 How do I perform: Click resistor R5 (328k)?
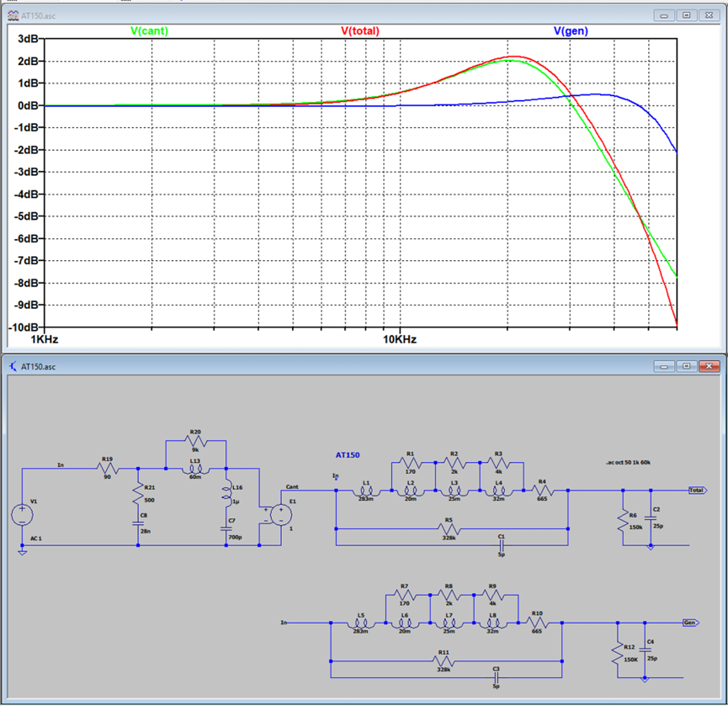point(449,529)
